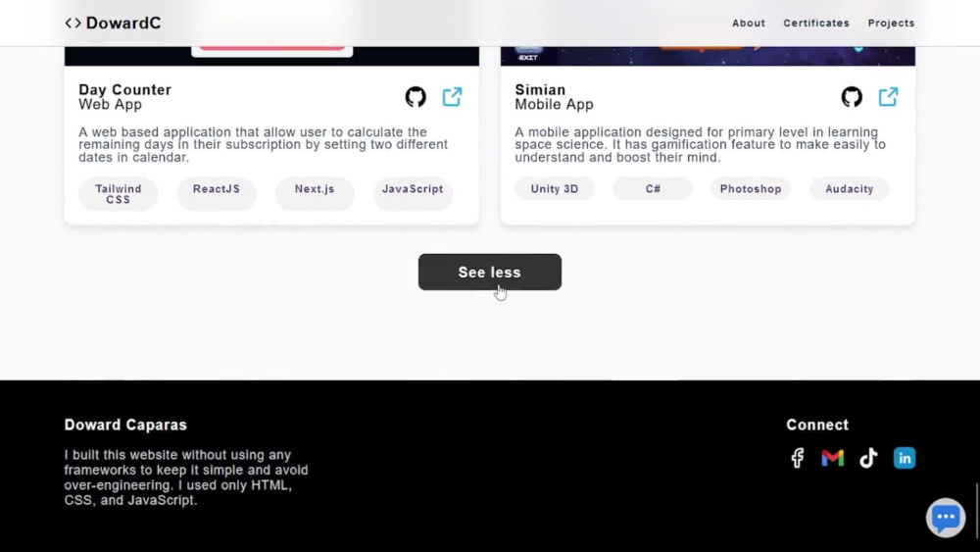The image size is (980, 552).
Task: Click the Gmail icon under Connect
Action: point(832,458)
